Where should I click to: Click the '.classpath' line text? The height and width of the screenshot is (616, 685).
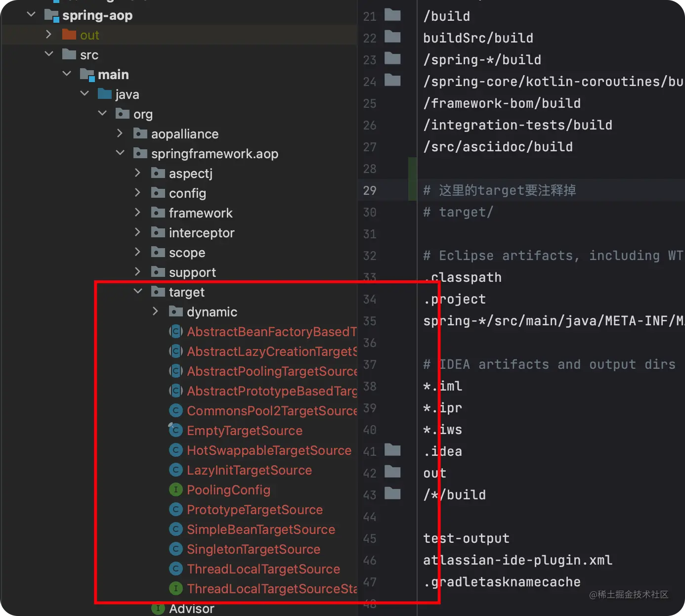pyautogui.click(x=462, y=277)
